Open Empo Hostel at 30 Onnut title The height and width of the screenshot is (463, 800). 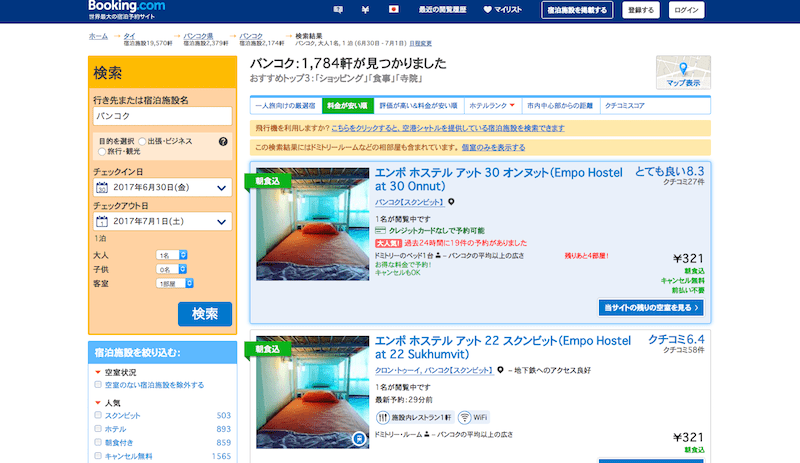498,179
